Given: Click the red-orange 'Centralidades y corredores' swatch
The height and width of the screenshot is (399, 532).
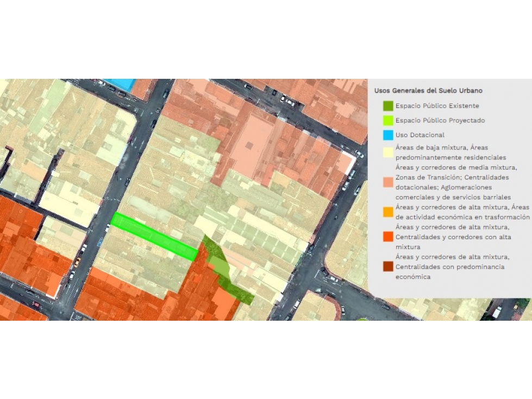Looking at the screenshot, I should pyautogui.click(x=388, y=237).
